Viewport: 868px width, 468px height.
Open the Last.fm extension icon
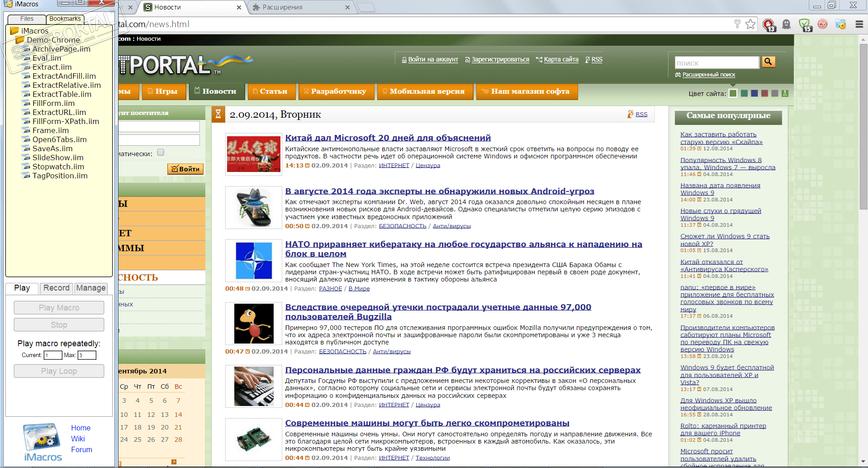point(823,24)
